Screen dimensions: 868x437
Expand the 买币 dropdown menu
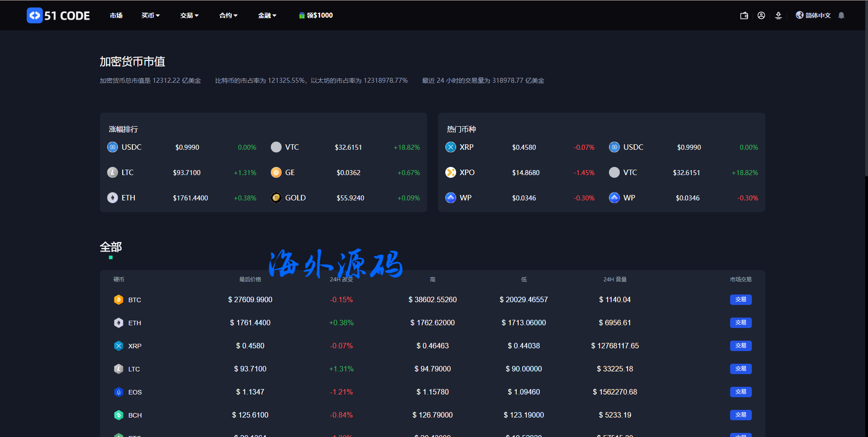click(150, 15)
